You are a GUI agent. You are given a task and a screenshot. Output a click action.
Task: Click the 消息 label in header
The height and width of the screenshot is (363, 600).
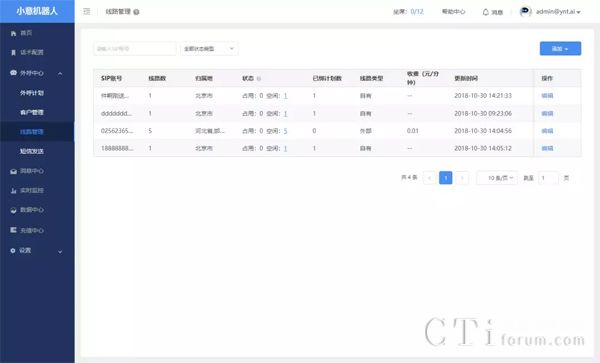click(497, 12)
